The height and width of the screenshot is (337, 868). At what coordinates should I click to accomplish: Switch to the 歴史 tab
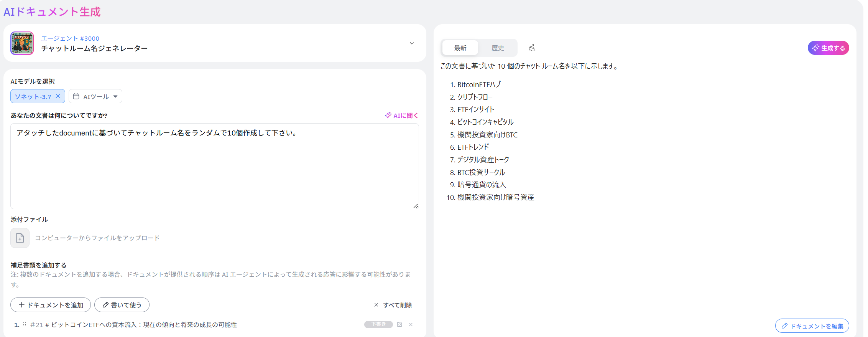(x=498, y=48)
